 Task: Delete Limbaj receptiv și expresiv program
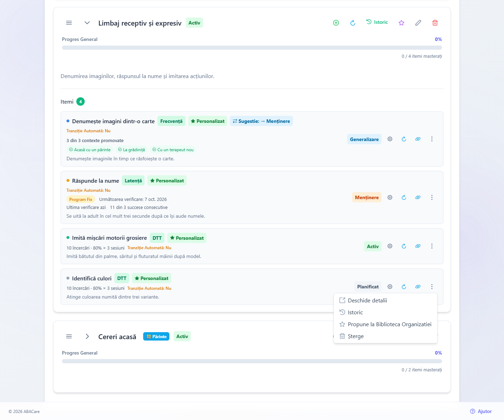pos(435,23)
